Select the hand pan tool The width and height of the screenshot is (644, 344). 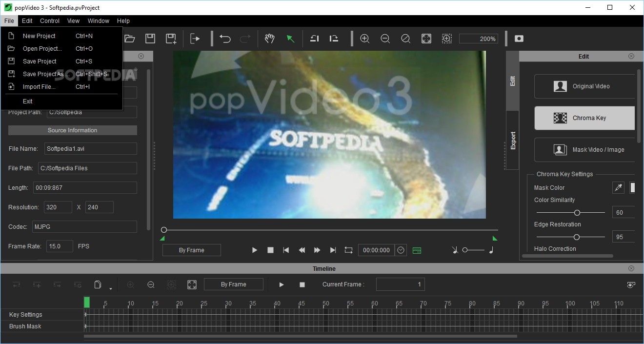click(269, 39)
